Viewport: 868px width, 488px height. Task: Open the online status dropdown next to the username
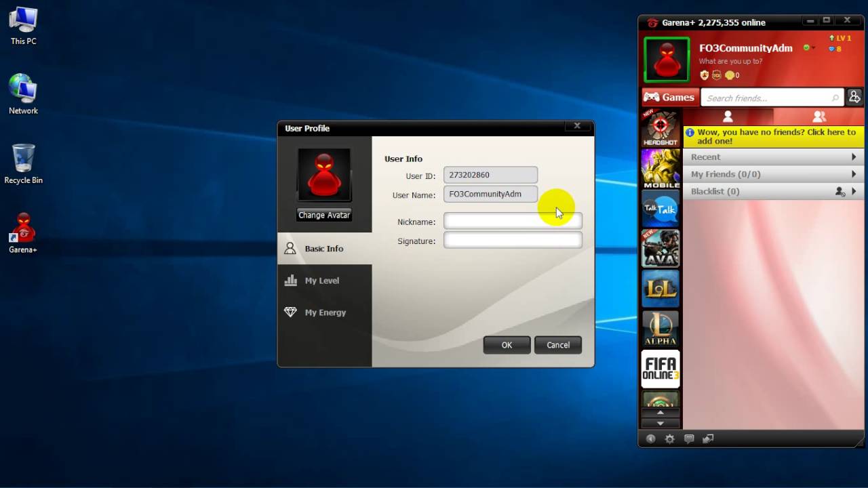click(x=809, y=48)
